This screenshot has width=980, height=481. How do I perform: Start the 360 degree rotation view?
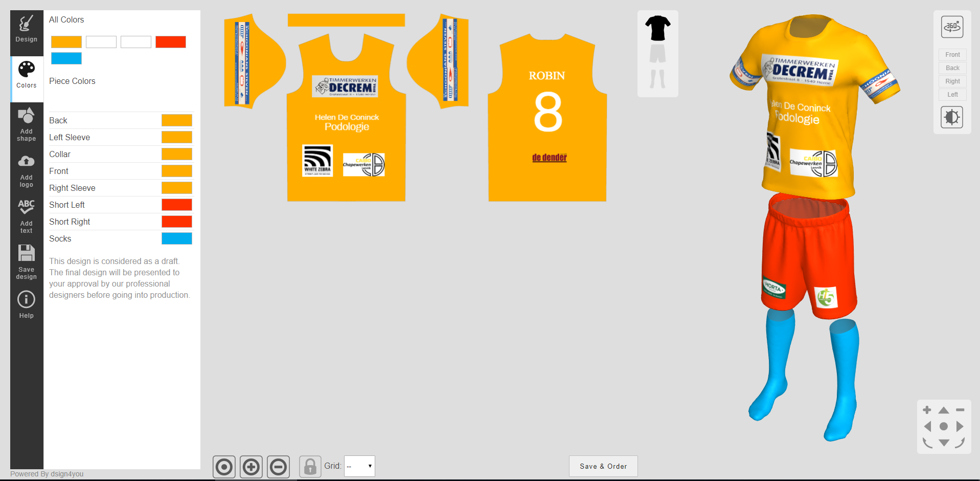coord(952,27)
